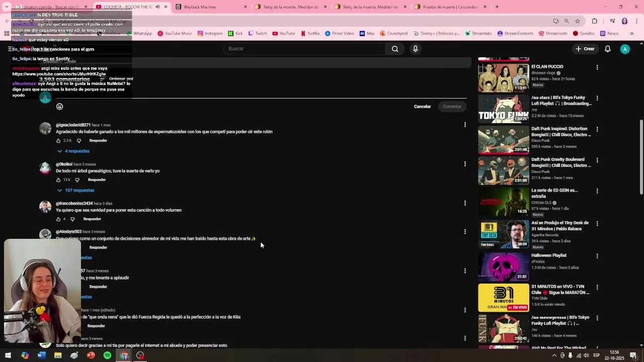Open the YouTube Music bookmark
The image size is (644, 362).
(x=175, y=34)
